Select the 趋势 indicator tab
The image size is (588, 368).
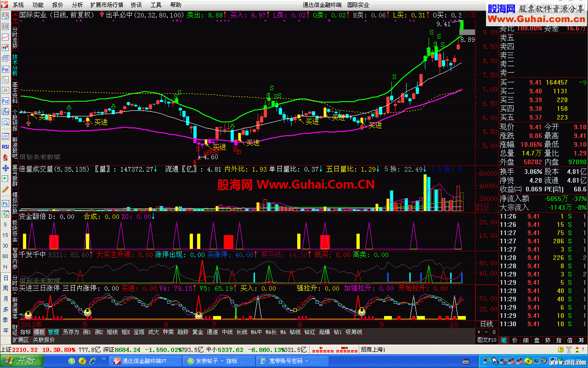coord(183,332)
